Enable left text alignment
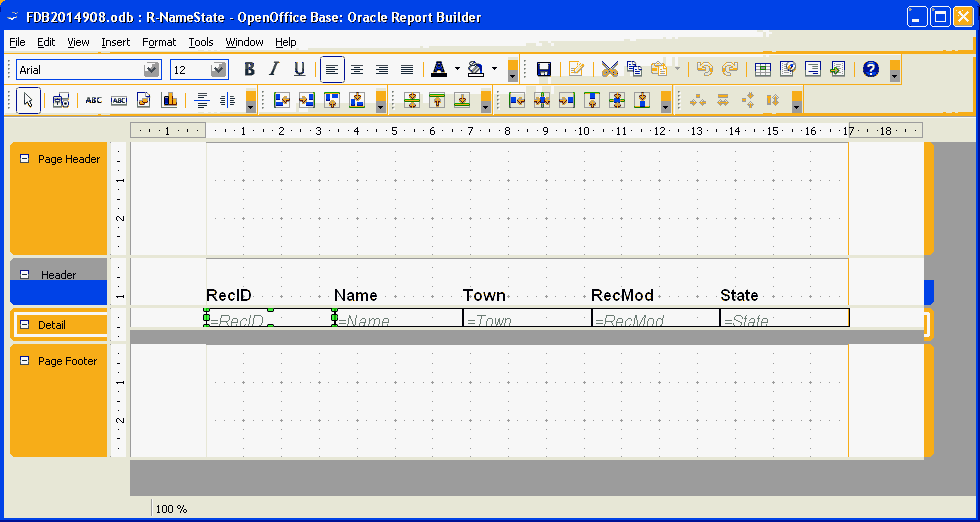The width and height of the screenshot is (980, 522). pos(332,69)
